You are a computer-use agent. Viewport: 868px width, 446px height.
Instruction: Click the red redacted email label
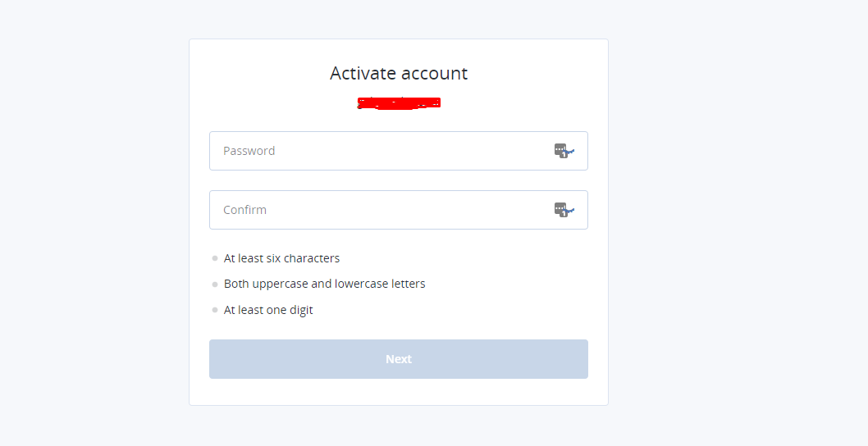point(399,103)
